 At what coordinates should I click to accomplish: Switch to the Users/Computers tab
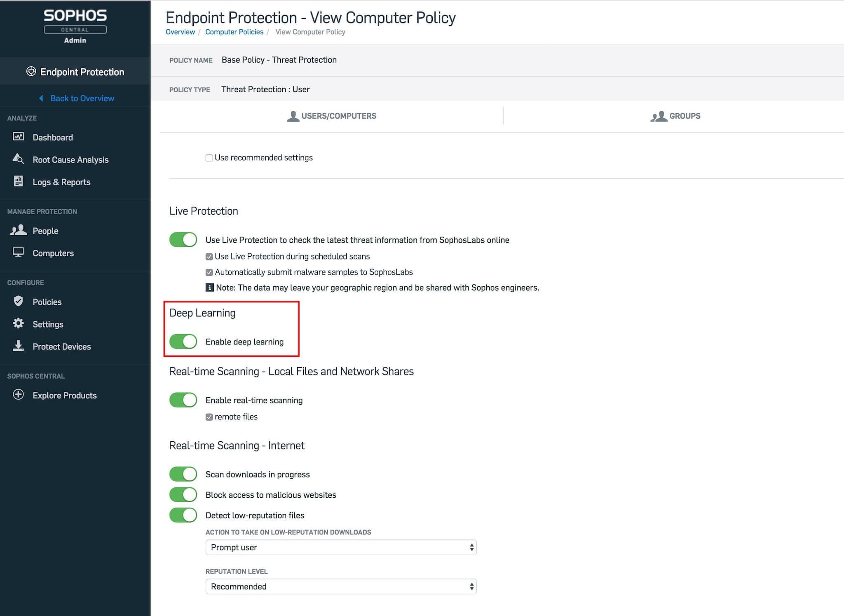click(x=332, y=116)
